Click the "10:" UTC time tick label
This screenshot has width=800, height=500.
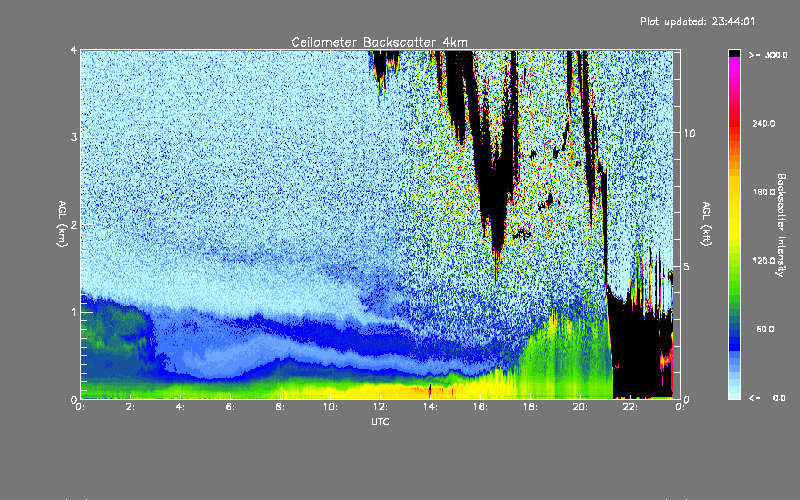330,407
